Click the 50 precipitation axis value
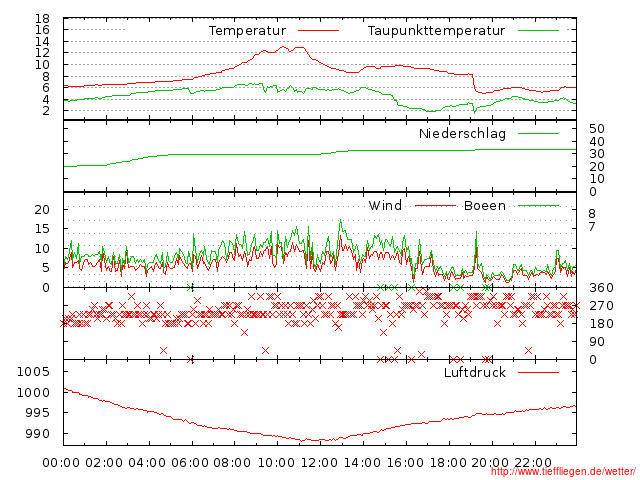The height and width of the screenshot is (480, 640). pyautogui.click(x=597, y=129)
